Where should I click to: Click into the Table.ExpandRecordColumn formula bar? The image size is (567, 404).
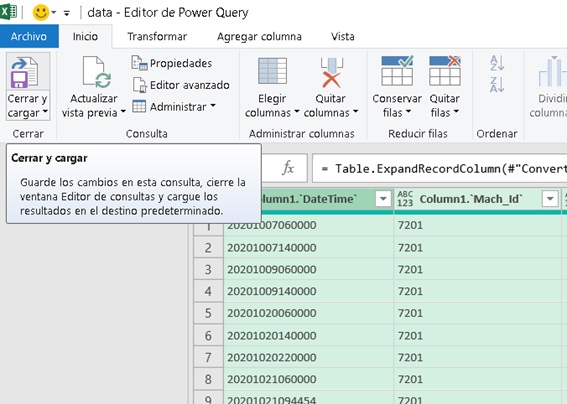click(440, 168)
